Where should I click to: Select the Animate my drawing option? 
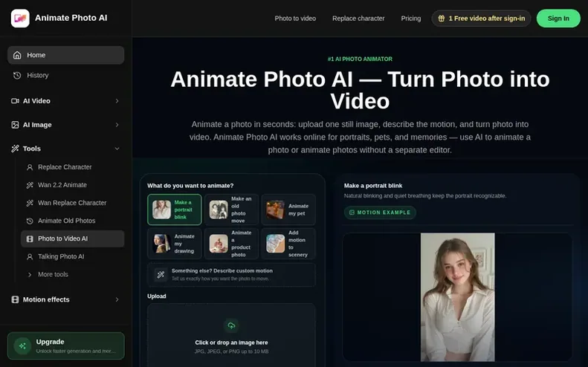click(x=175, y=244)
